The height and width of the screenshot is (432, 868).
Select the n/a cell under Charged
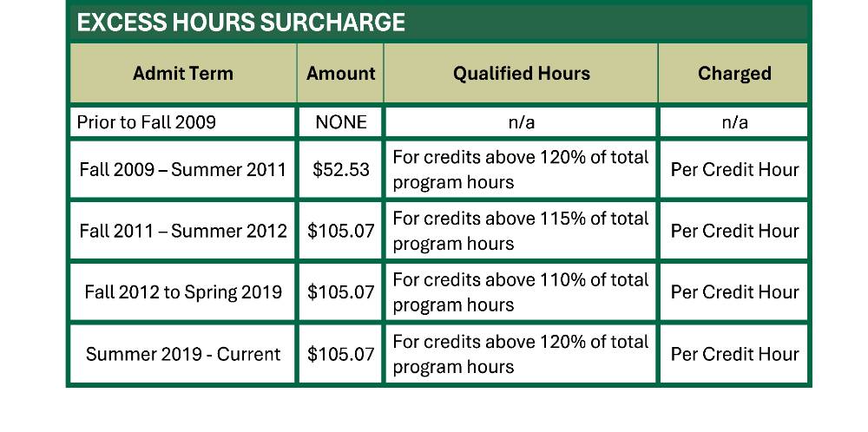pyautogui.click(x=733, y=121)
